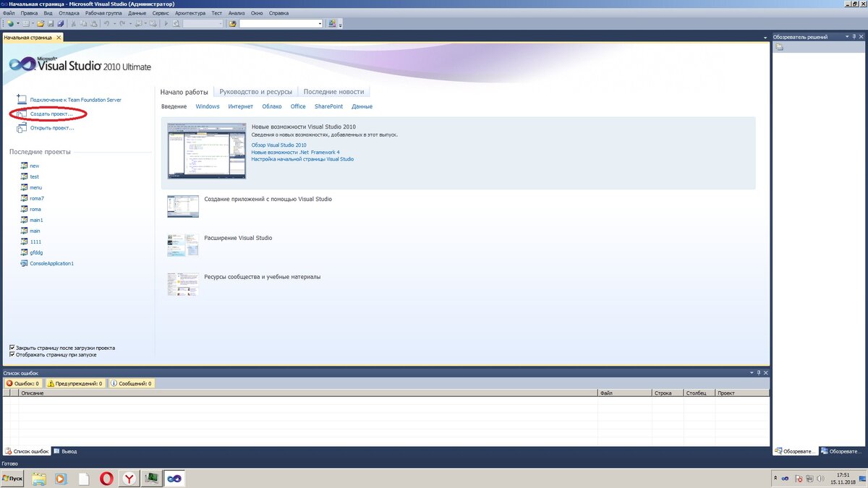Viewport: 868px width, 488px height.
Task: Click the Paste toolbar icon
Action: tap(93, 23)
